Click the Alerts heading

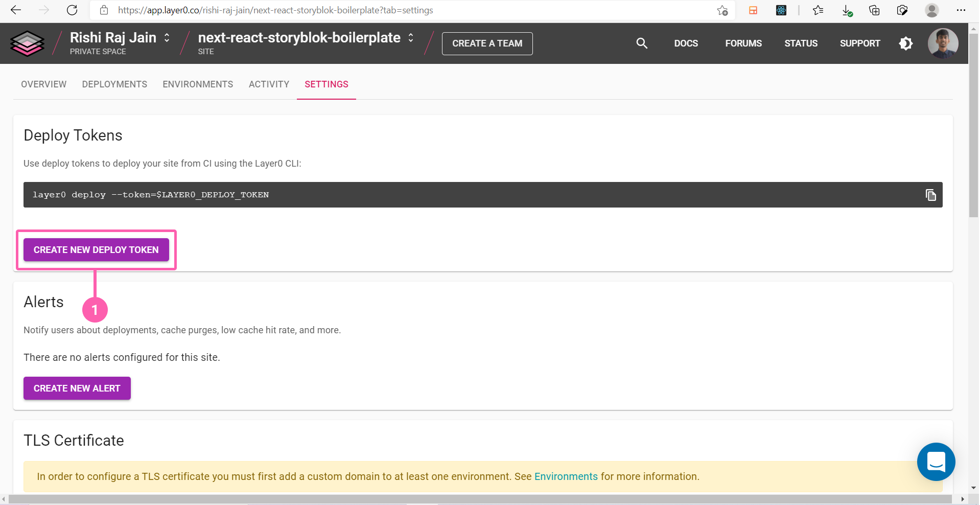coord(43,302)
